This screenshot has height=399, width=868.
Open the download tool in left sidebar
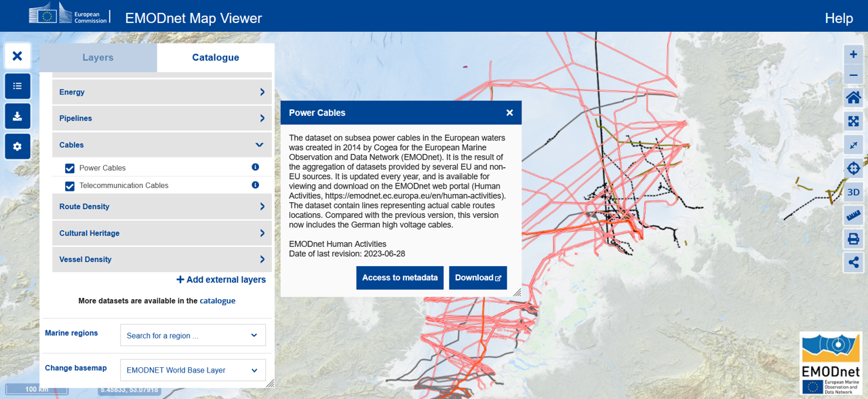[x=18, y=116]
